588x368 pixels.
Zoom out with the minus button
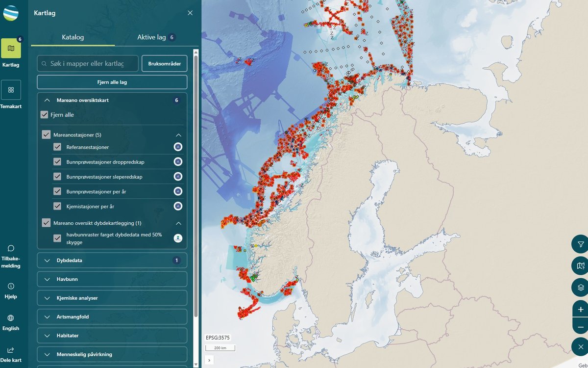coord(580,327)
